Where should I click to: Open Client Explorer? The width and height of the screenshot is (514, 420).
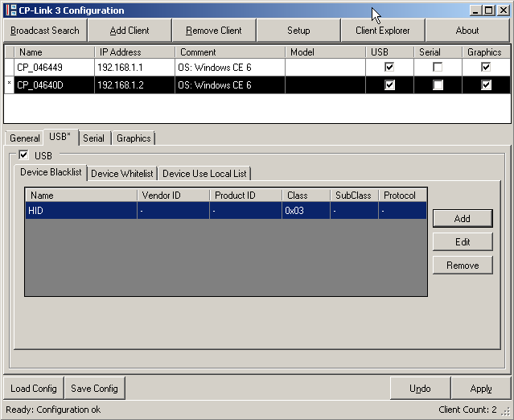383,31
